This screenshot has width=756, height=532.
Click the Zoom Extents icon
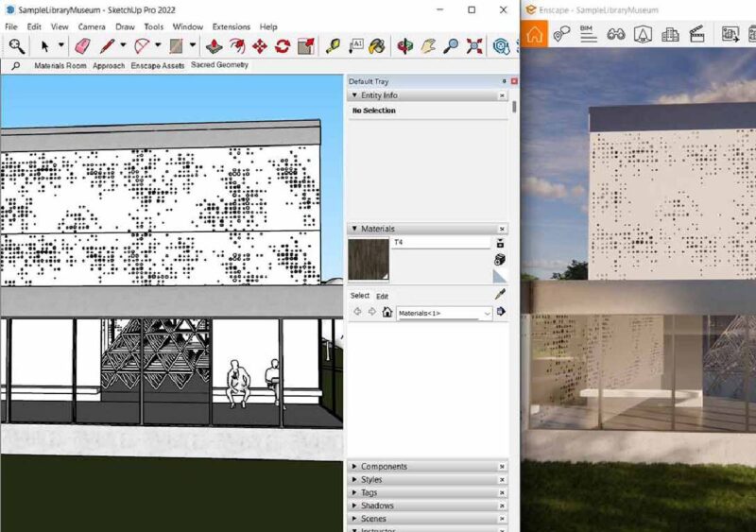pos(474,45)
